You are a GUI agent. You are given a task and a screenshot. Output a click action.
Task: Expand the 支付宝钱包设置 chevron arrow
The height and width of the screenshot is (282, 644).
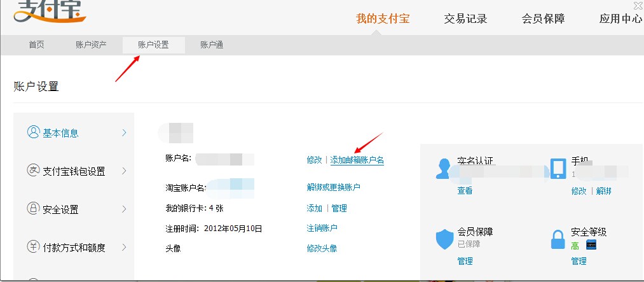pyautogui.click(x=125, y=171)
